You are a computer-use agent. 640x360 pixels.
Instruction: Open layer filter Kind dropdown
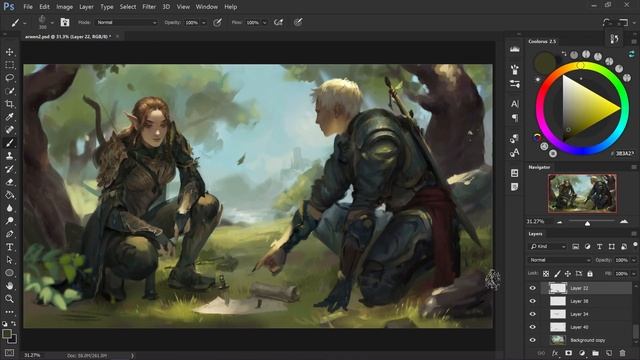(548, 247)
